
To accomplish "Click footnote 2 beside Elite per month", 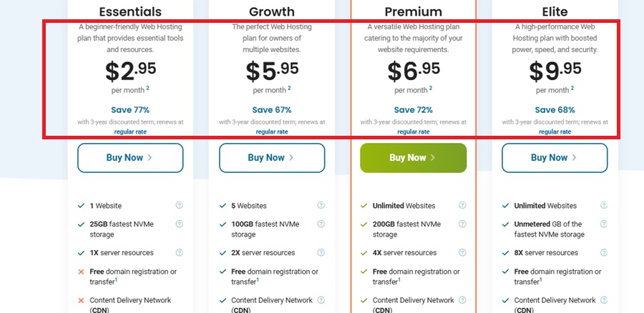I will coord(571,89).
